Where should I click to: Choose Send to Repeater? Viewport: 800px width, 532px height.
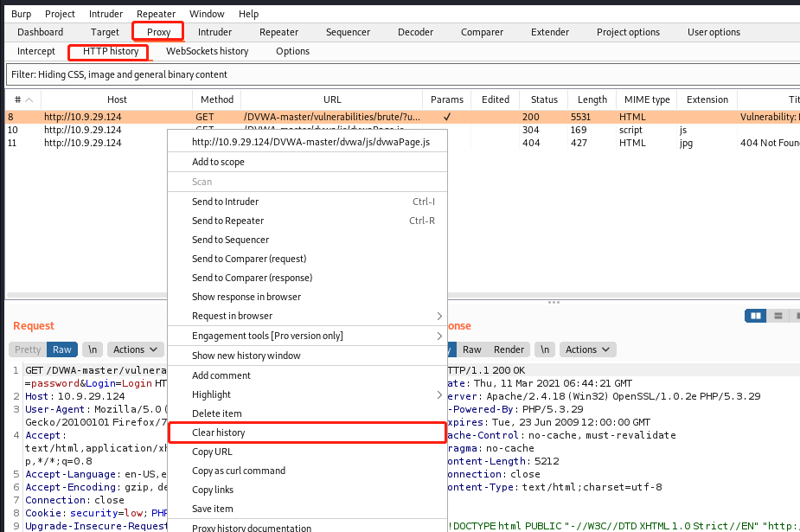coord(308,221)
